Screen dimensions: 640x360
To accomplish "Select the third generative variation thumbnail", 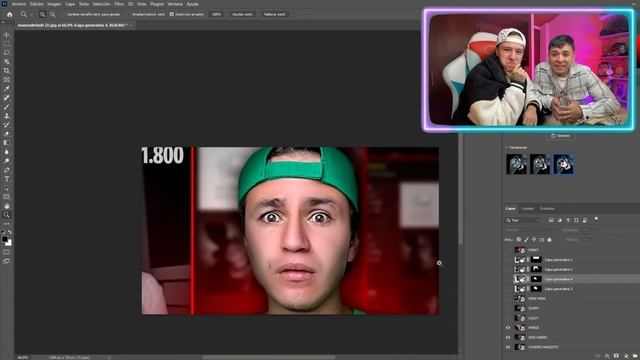I will tap(564, 164).
